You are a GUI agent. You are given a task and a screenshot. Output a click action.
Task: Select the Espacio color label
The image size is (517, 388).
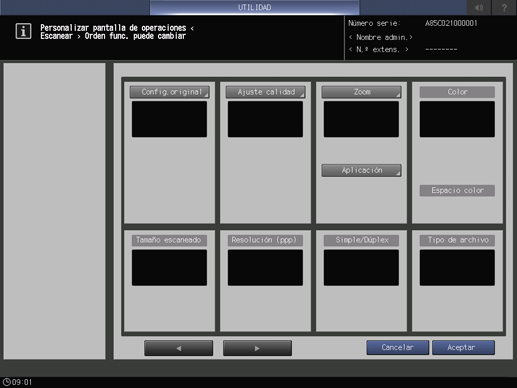pos(457,190)
